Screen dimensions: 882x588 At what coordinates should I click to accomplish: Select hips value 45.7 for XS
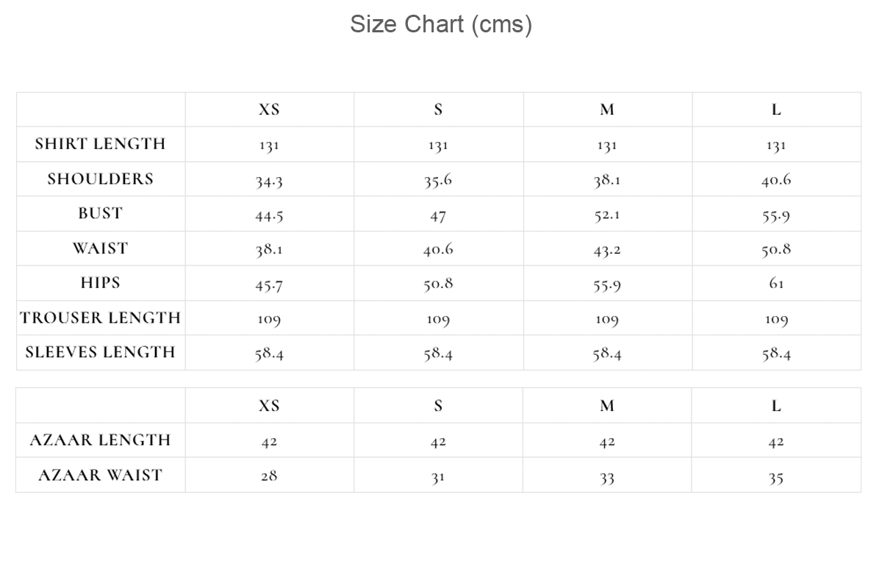[269, 284]
